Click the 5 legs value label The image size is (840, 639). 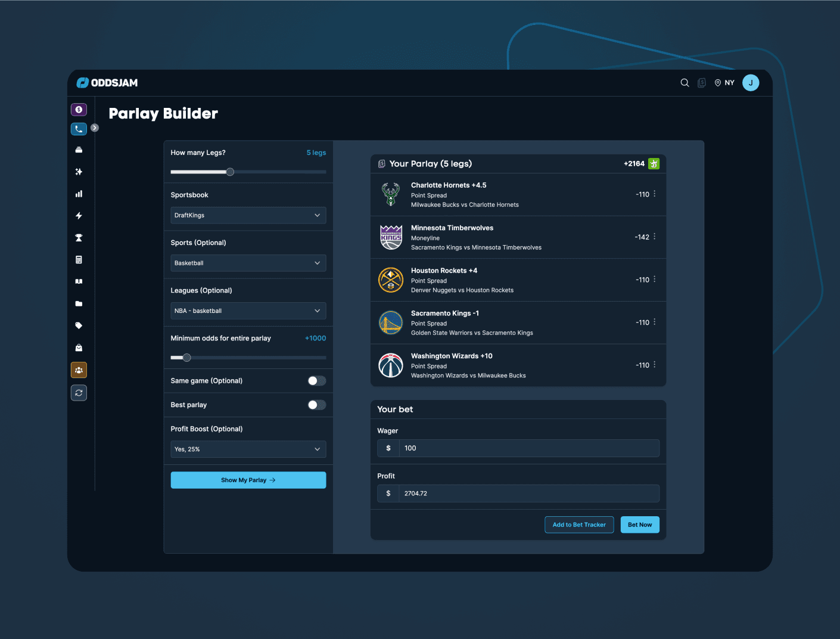(316, 153)
